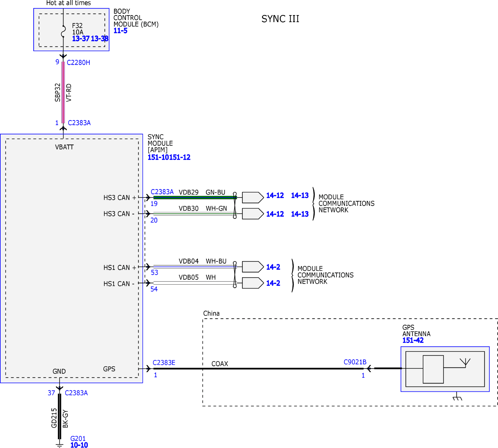The width and height of the screenshot is (498, 448).
Task: Click the "Hot at all times" label
Action: pos(69,3)
